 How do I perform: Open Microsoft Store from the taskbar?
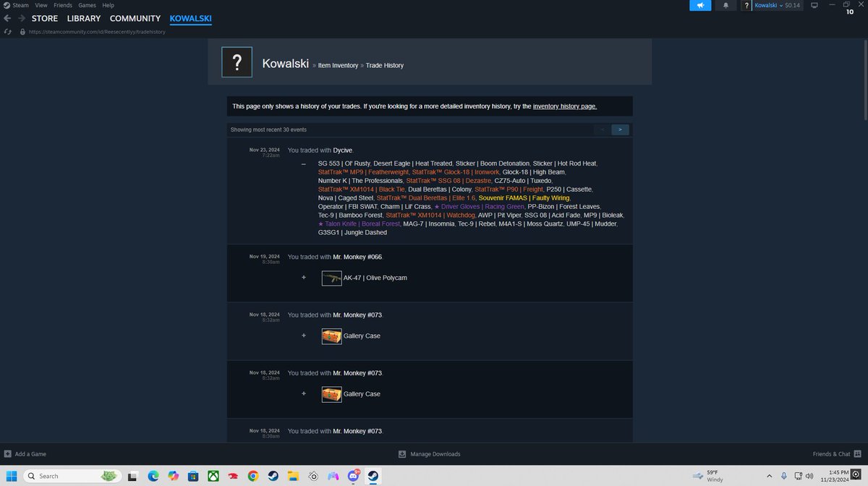(193, 476)
